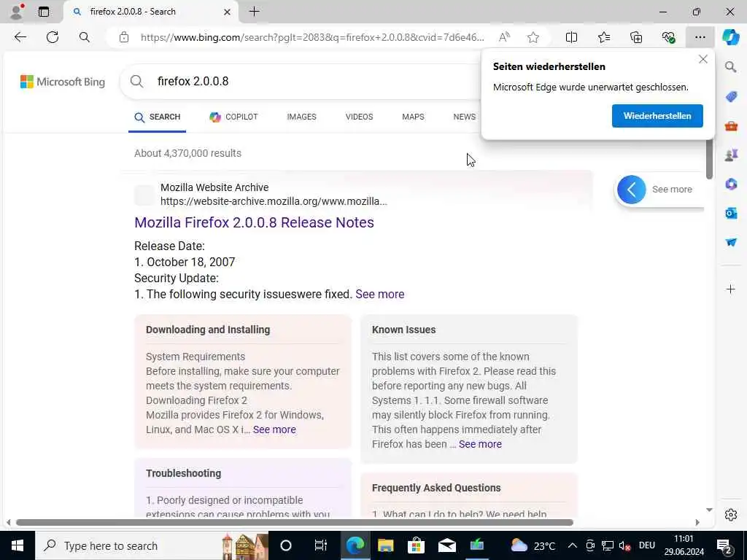Viewport: 747px width, 560px height.
Task: Click the DEU language indicator
Action: click(x=646, y=545)
